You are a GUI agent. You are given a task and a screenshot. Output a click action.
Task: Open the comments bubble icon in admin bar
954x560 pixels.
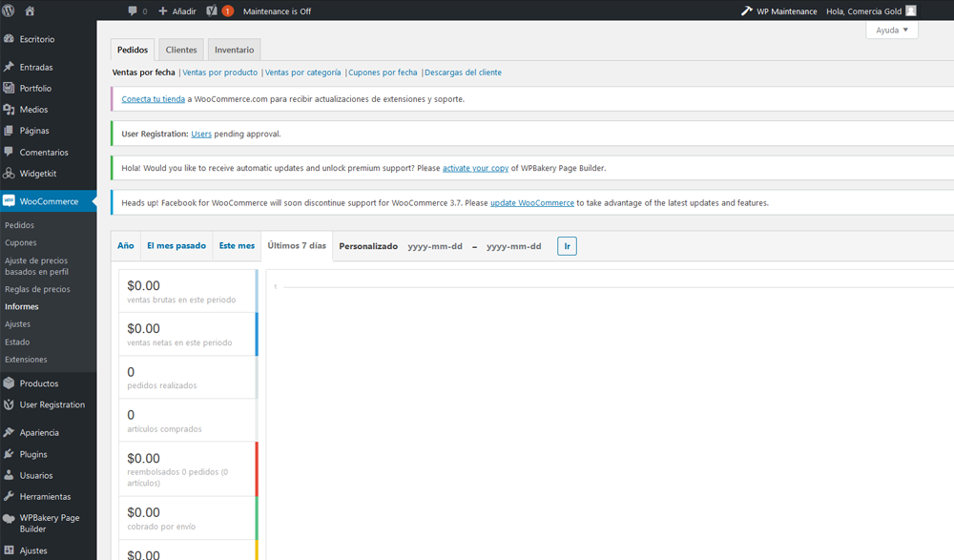133,10
